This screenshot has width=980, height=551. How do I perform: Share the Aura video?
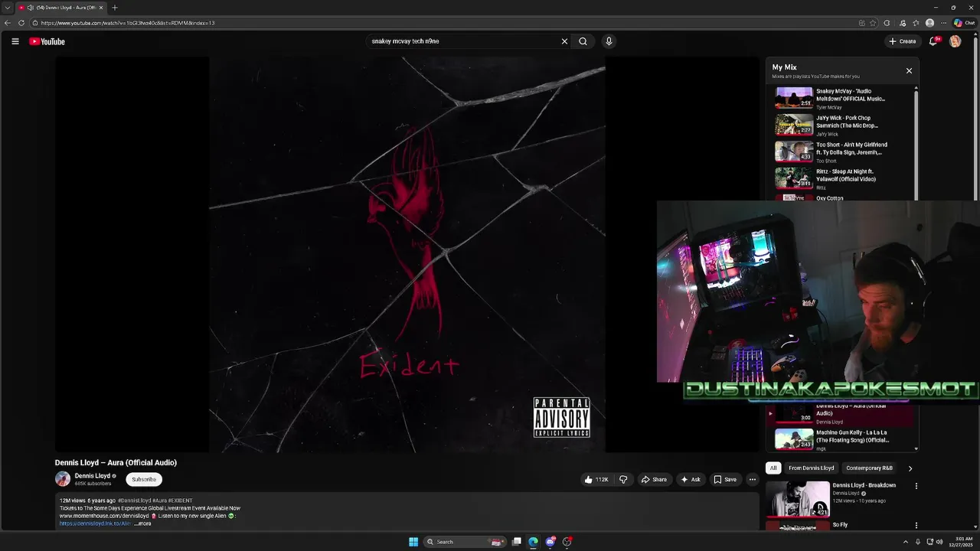pyautogui.click(x=654, y=480)
